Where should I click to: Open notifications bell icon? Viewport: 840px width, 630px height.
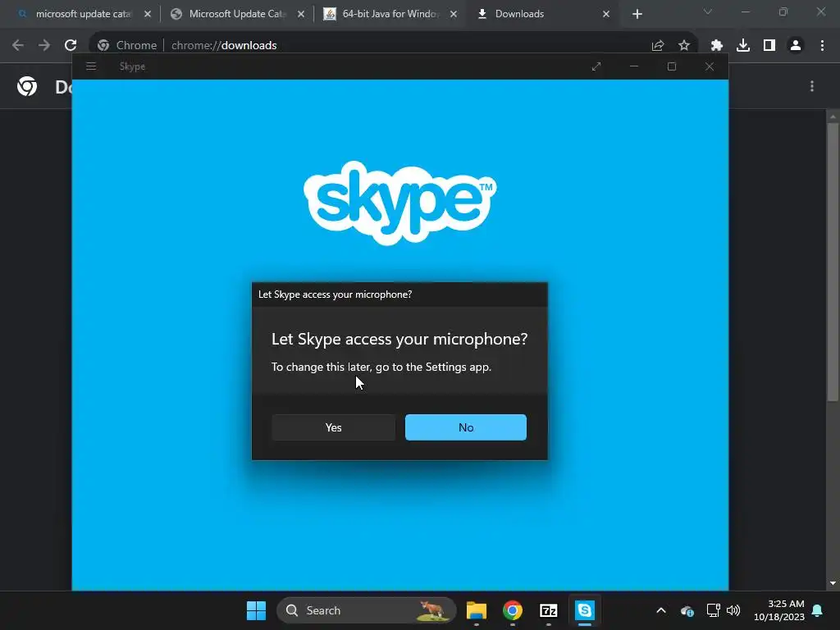818,610
